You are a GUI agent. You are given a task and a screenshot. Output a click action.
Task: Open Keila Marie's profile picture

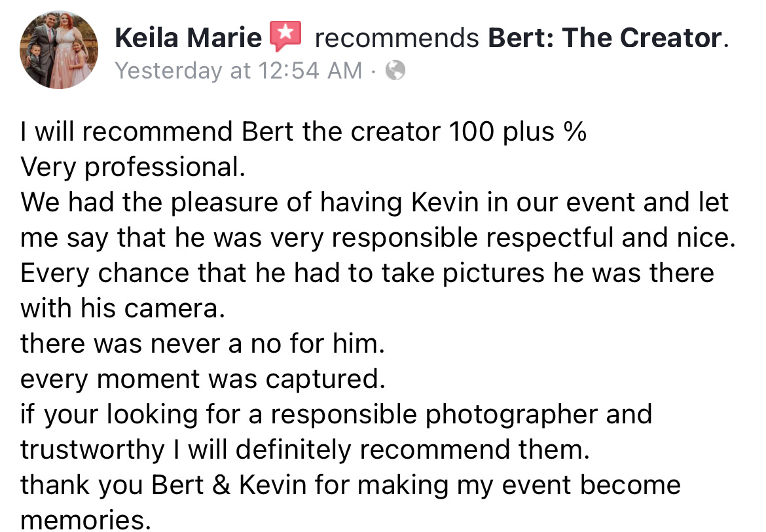59,49
